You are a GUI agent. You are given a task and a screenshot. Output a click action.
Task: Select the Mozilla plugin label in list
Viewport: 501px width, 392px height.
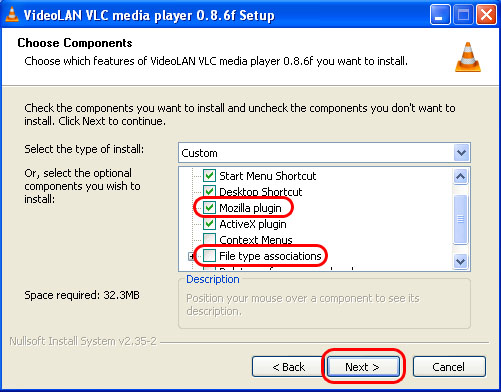[250, 208]
